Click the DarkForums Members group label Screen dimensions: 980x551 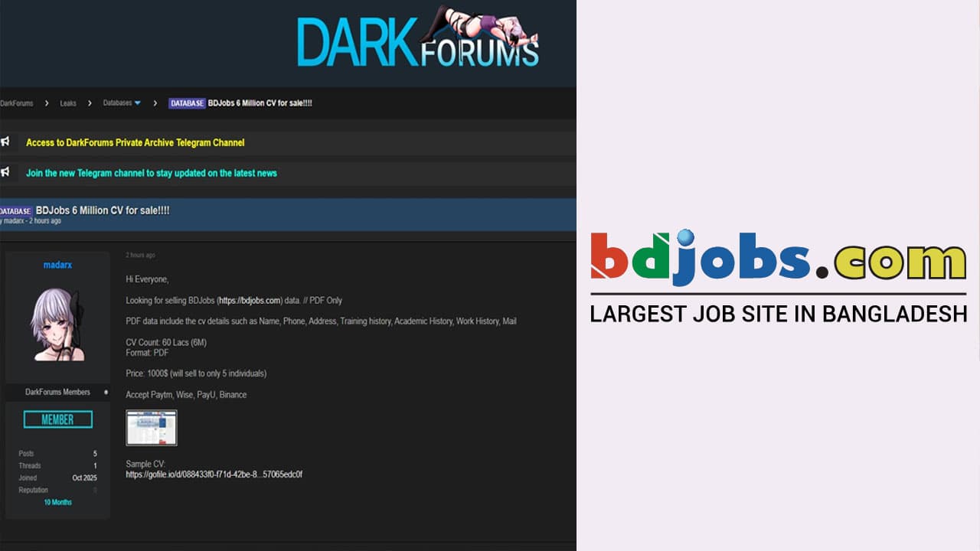tap(57, 393)
